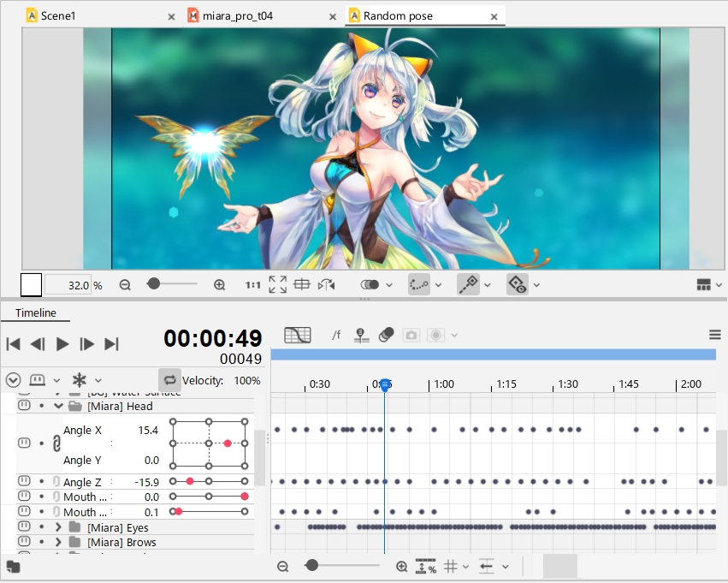Toggle the link icon for Angle X and Y
Image resolution: width=728 pixels, height=583 pixels.
point(56,443)
